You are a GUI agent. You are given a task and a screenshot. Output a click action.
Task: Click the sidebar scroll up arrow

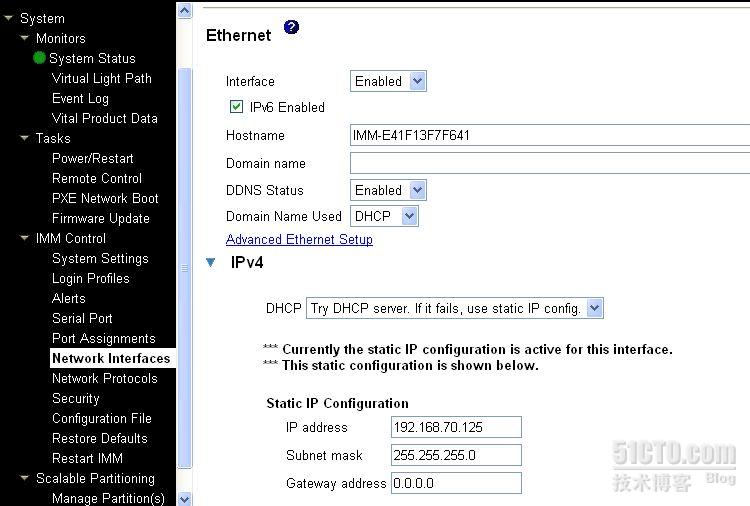click(184, 10)
